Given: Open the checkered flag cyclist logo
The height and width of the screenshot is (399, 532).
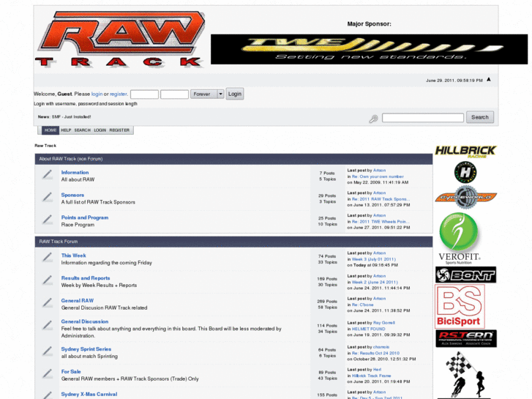Looking at the screenshot, I should tap(465, 376).
